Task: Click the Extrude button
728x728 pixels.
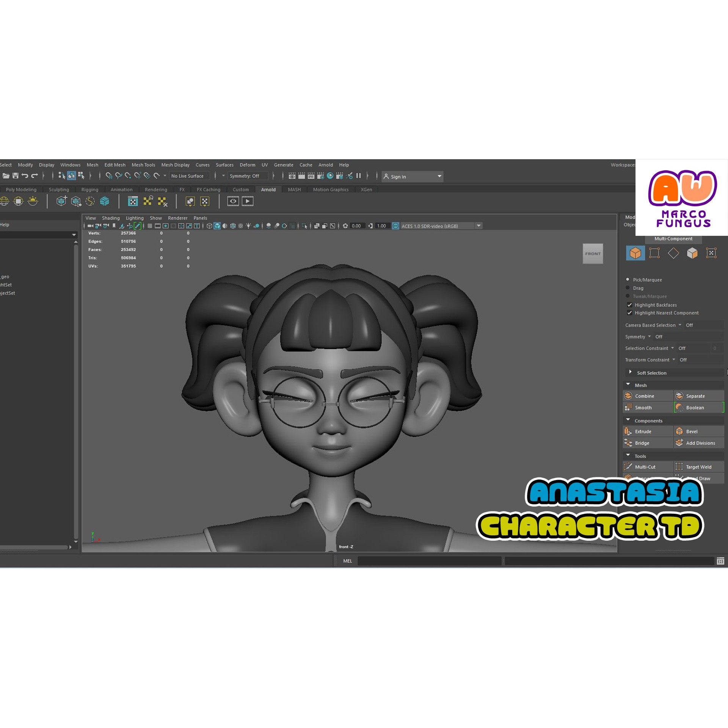Action: 648,431
